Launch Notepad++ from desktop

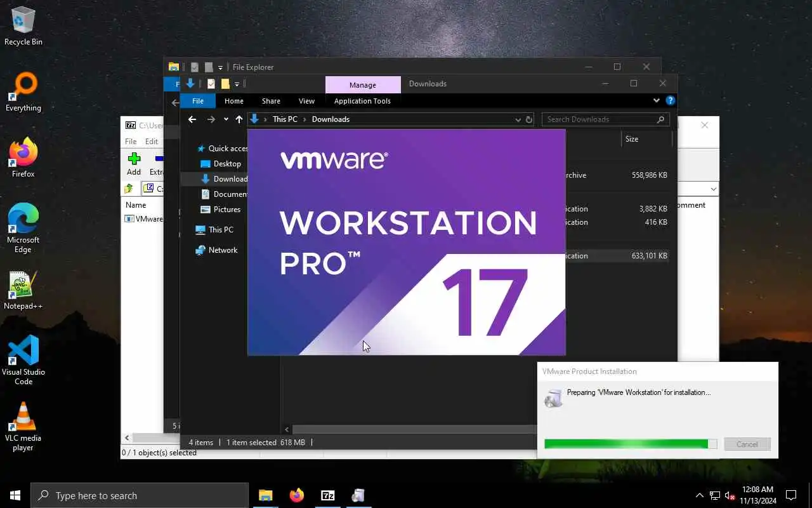click(23, 290)
